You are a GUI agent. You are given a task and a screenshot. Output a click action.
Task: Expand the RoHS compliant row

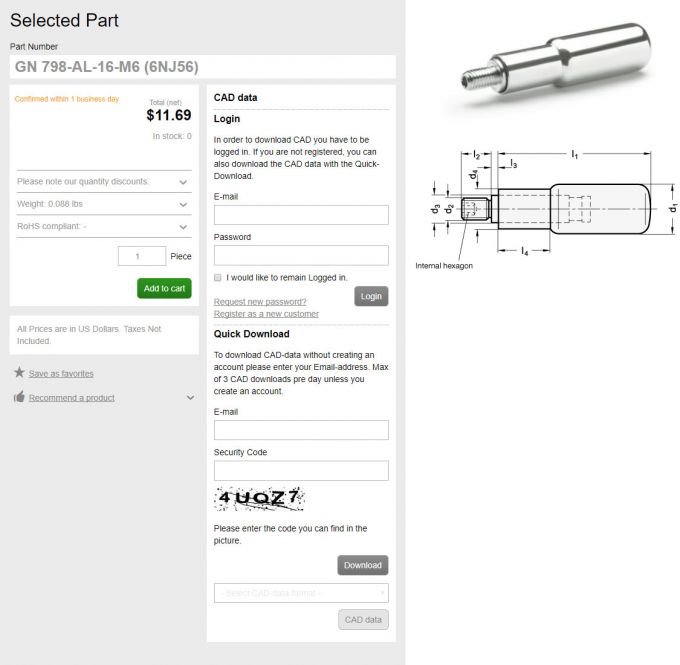pos(183,227)
